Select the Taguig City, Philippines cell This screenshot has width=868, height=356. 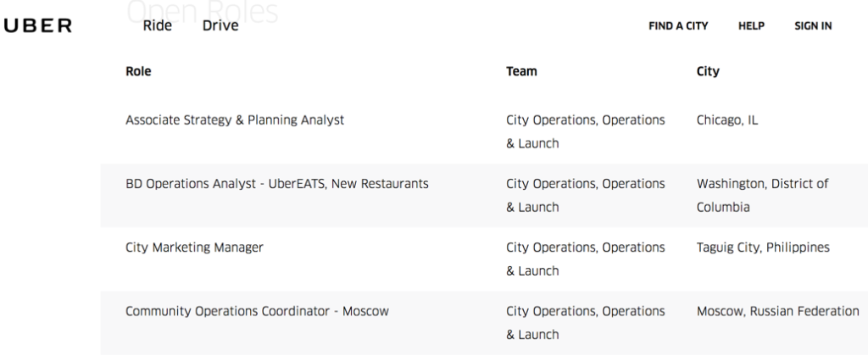point(763,248)
